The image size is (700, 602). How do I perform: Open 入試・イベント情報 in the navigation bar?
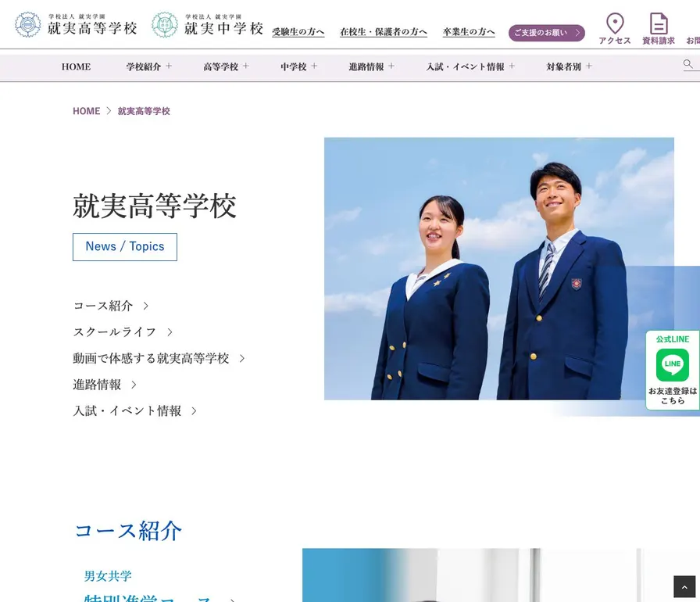point(465,66)
